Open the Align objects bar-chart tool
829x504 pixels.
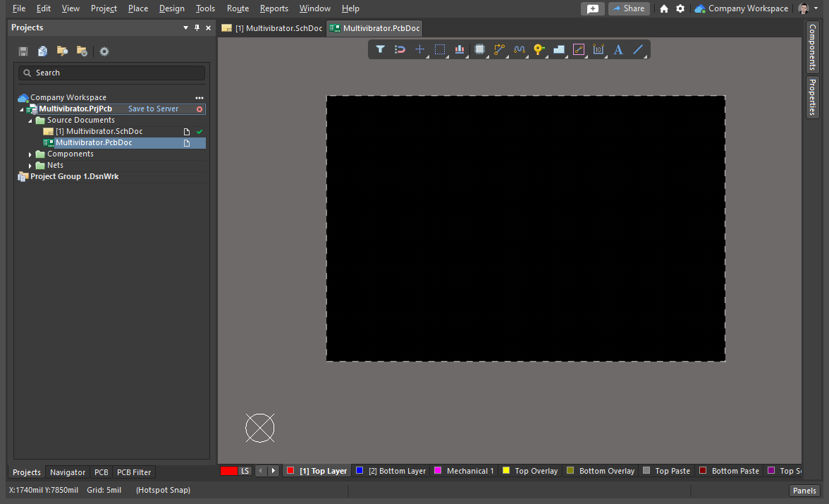coord(460,49)
